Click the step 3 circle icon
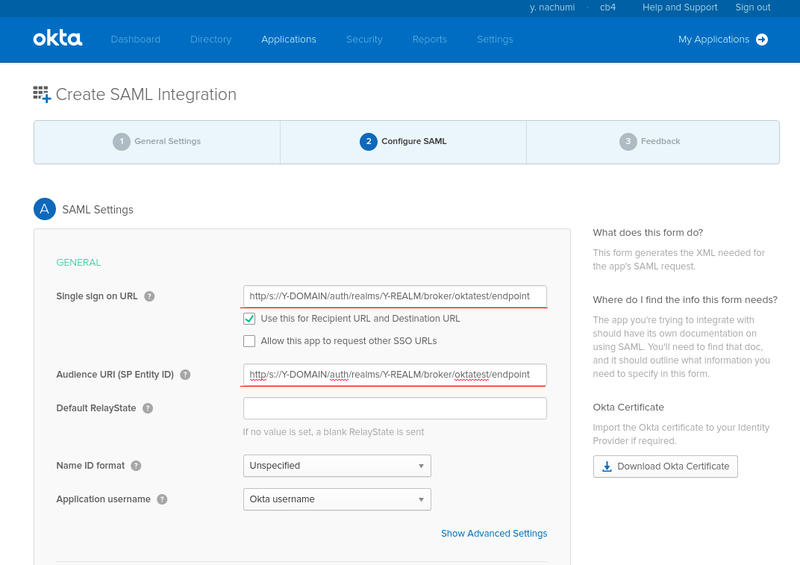 pyautogui.click(x=628, y=141)
